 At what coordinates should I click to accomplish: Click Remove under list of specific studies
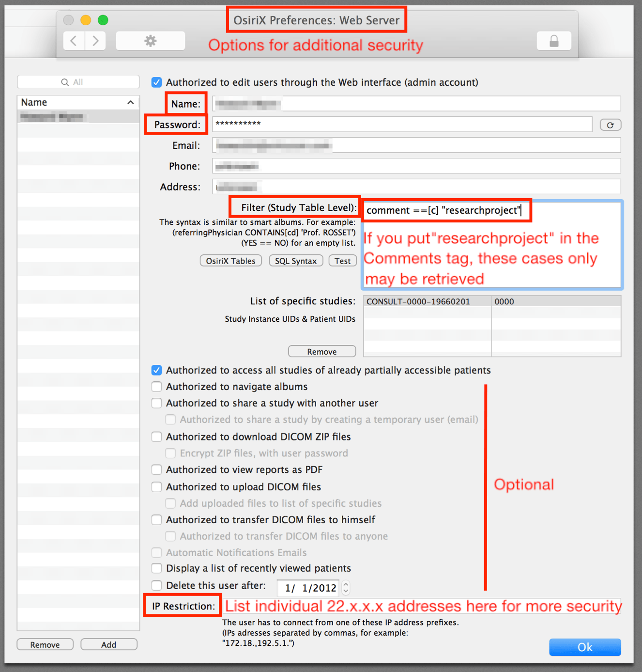(x=322, y=351)
